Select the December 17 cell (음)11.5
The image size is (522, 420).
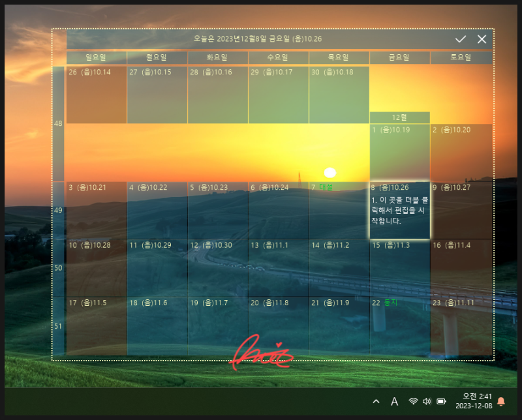[x=97, y=326]
